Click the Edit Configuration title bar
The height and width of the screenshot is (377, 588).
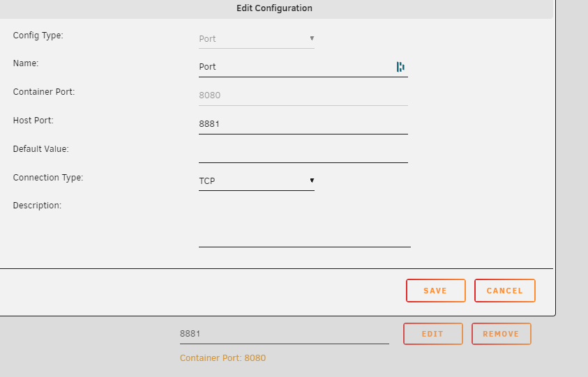click(x=274, y=8)
